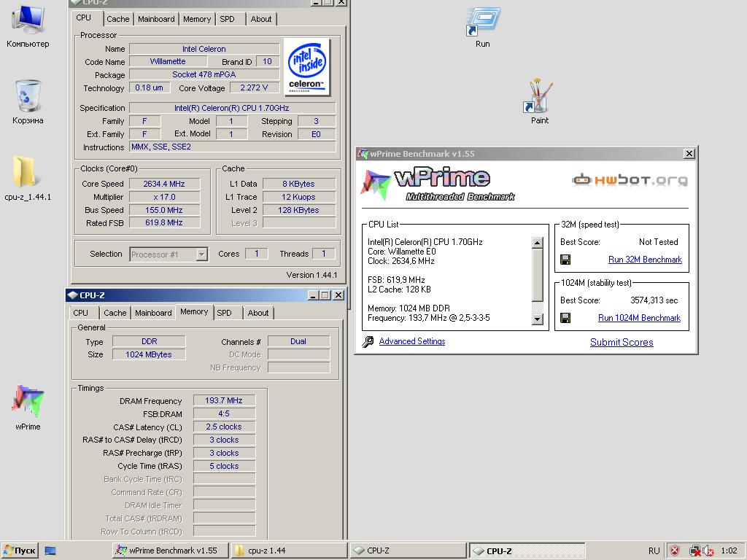Screen dimensions: 747x560
Task: Click the cpu-z 1.44 folder taskbar button
Action: pyautogui.click(x=289, y=551)
